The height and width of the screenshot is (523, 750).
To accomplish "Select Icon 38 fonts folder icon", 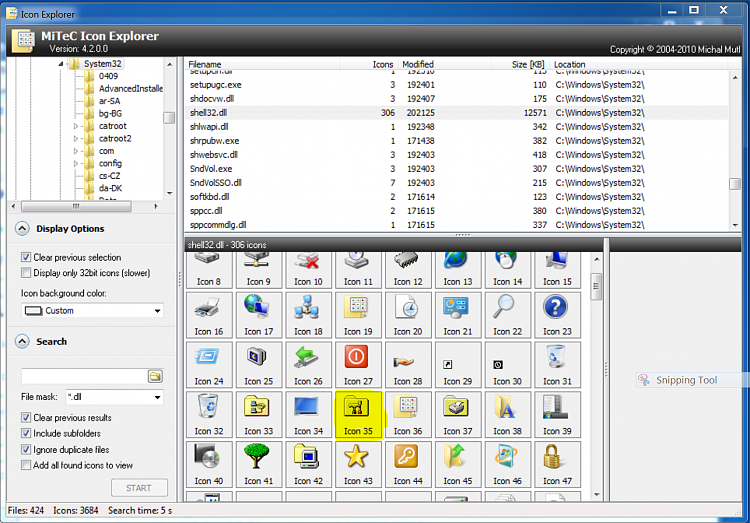I will [x=507, y=414].
